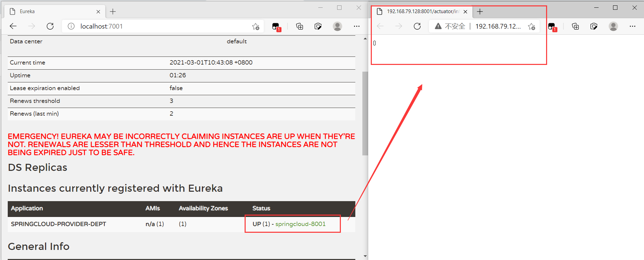The width and height of the screenshot is (644, 260).
Task: Go back in the Eureka browser window
Action: pyautogui.click(x=13, y=26)
